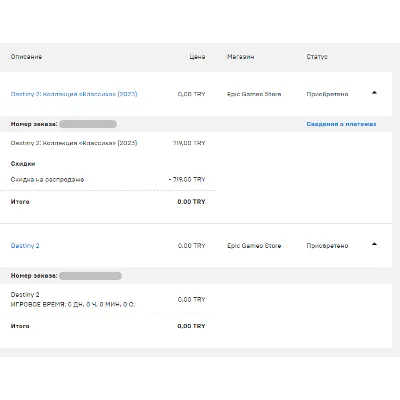This screenshot has height=400, width=400.
Task: Click the hidden order number of the Destiny 2 purchase
Action: coord(90,276)
